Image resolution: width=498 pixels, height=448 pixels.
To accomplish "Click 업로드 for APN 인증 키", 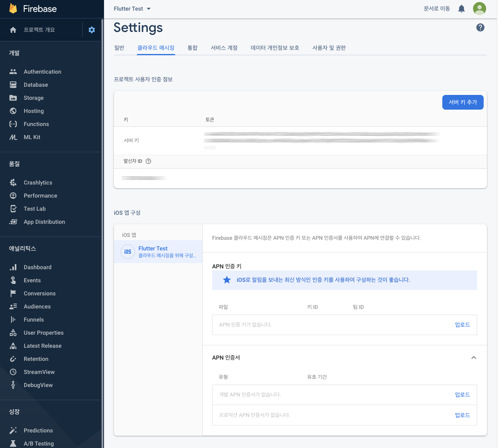I will [x=462, y=325].
